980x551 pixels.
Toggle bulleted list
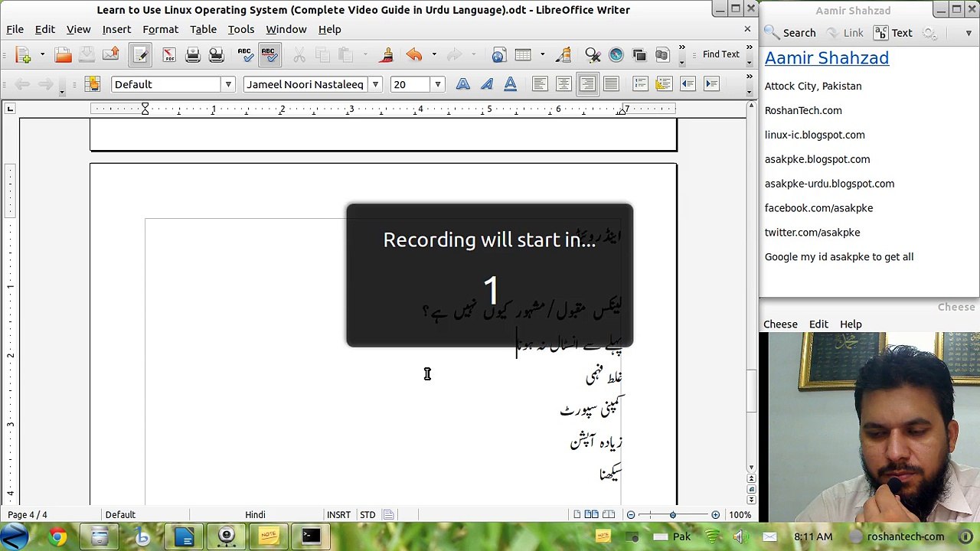pos(664,84)
